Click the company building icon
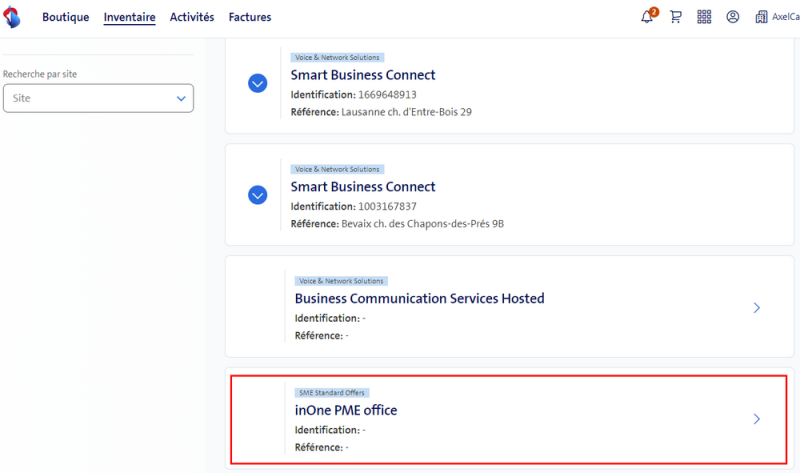Screen dimensions: 800x473 pos(762,17)
